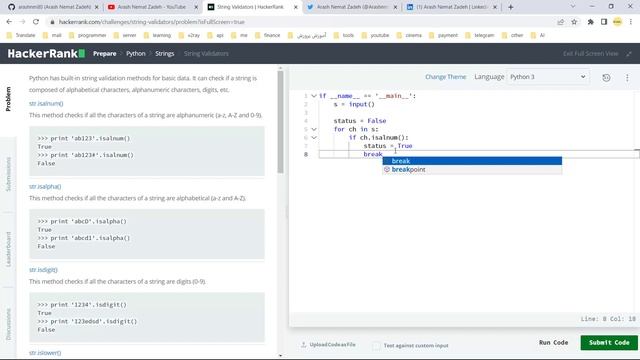Click Upload Code as File
This screenshot has height=360, width=640.
[x=332, y=345]
